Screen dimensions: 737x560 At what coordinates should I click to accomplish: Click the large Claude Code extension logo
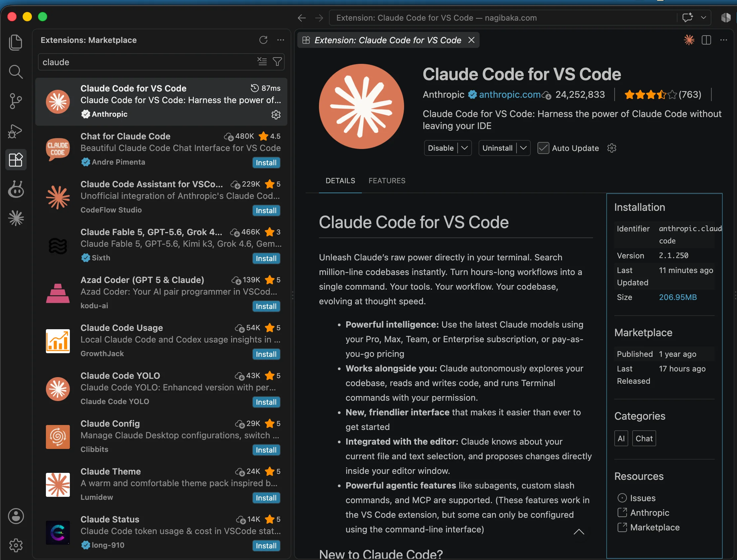(361, 106)
